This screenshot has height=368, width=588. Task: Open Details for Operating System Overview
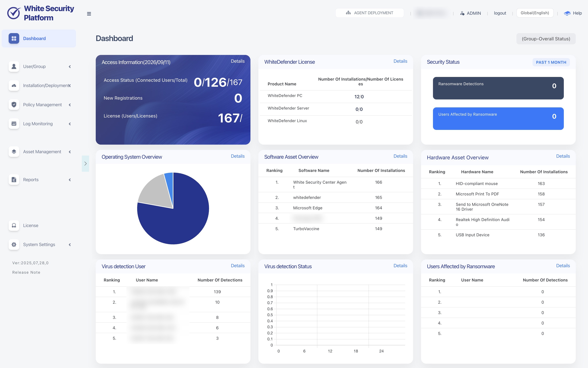pyautogui.click(x=238, y=156)
